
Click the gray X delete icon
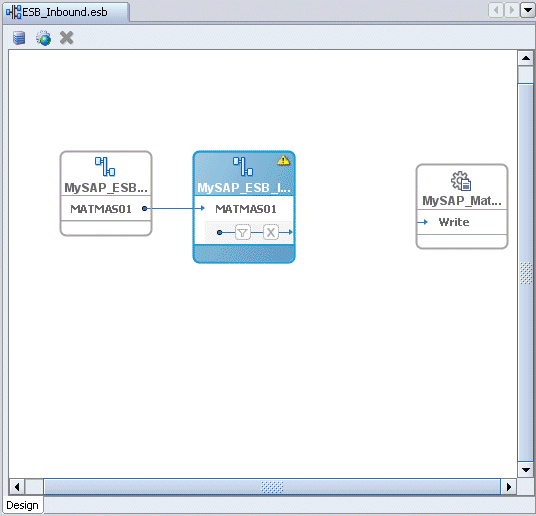click(x=67, y=38)
